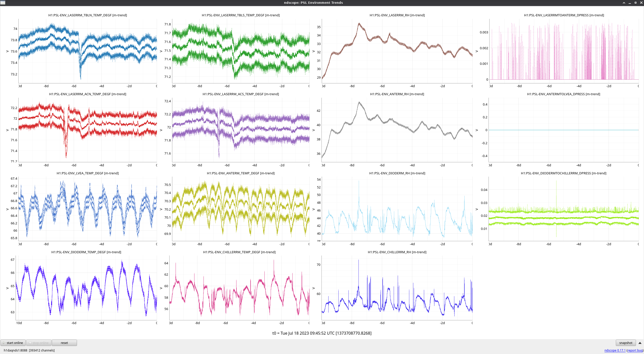Click the t0 timestamp label

point(322,333)
